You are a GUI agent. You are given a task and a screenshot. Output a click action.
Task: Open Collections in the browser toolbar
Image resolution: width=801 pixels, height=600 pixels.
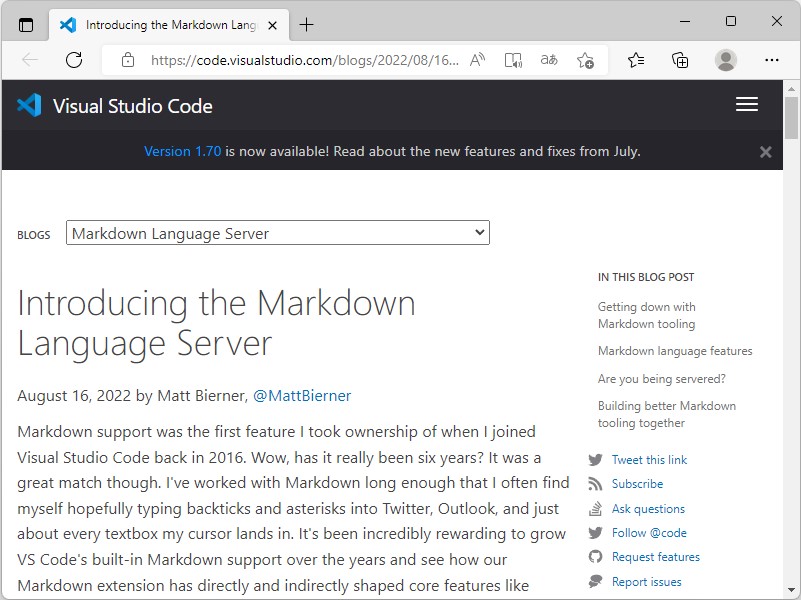[680, 60]
